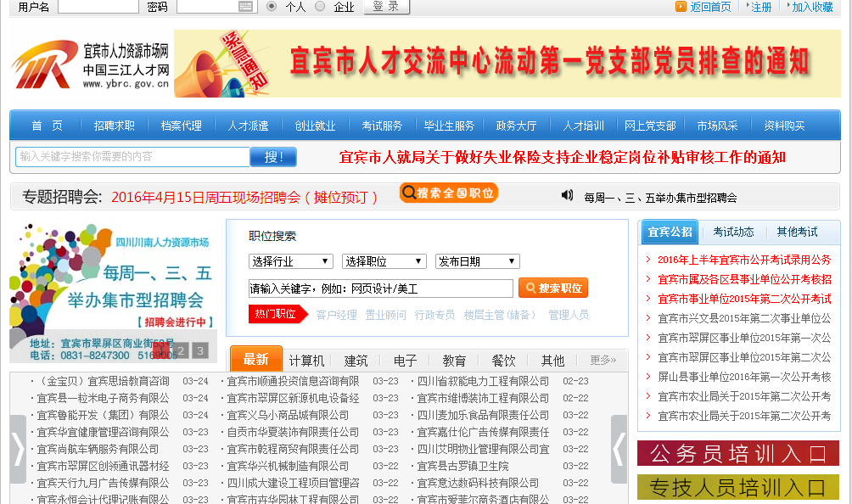This screenshot has width=852, height=504.
Task: Select slide 2 of the promo carousel
Action: pos(181,350)
